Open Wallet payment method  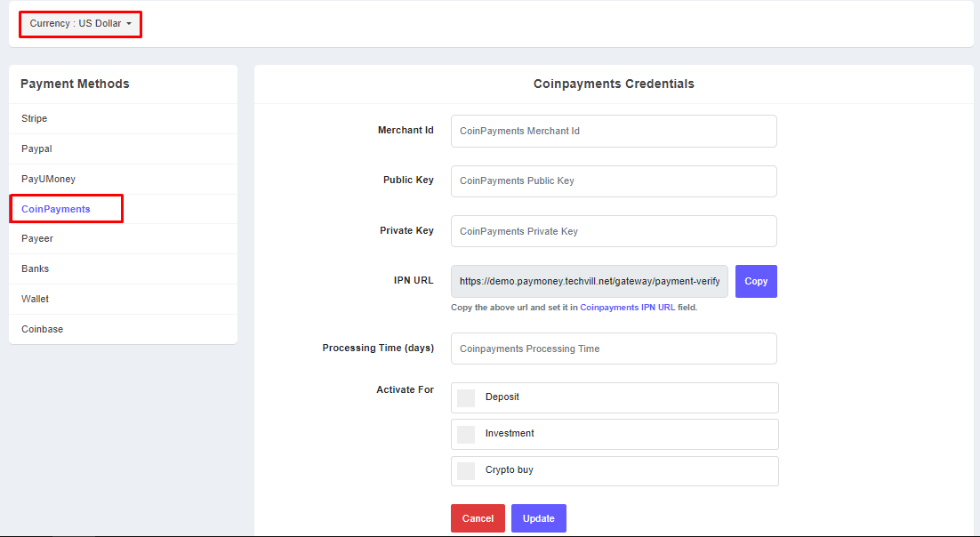click(36, 299)
